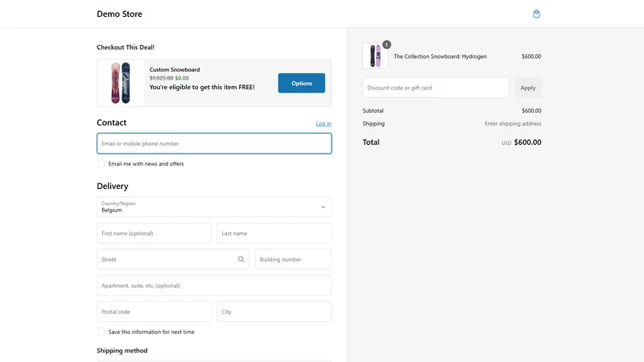
Task: Click the quantity badge on Hydrogen snowboard
Action: coord(386,45)
